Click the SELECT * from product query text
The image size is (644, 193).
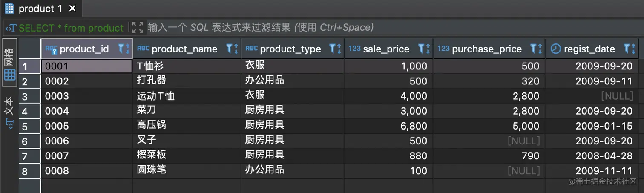(x=71, y=28)
